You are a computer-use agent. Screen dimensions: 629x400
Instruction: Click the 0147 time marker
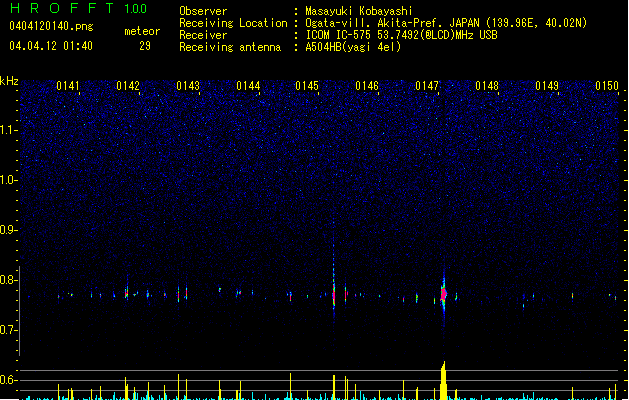coord(427,86)
